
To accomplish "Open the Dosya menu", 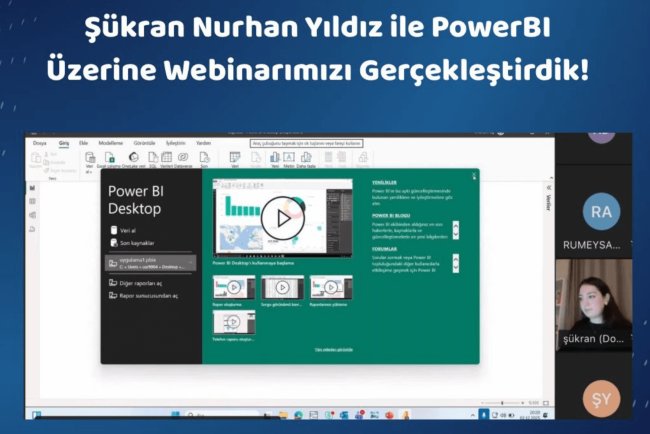I will click(x=40, y=143).
